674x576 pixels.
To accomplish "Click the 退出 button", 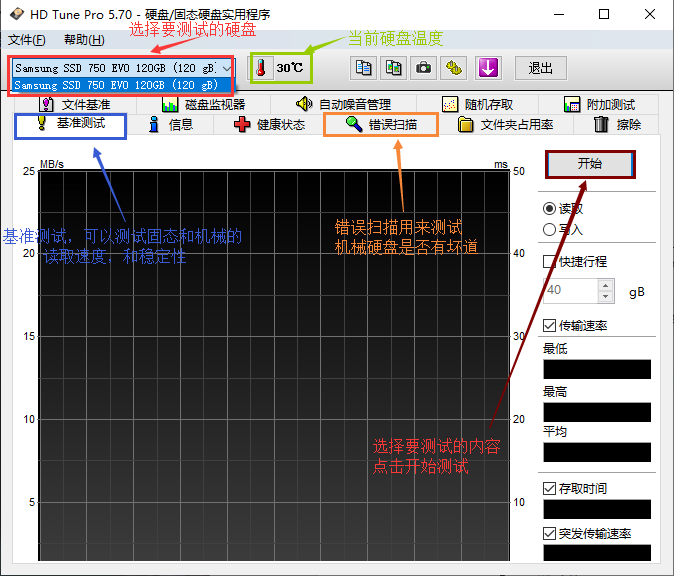I will pos(540,68).
